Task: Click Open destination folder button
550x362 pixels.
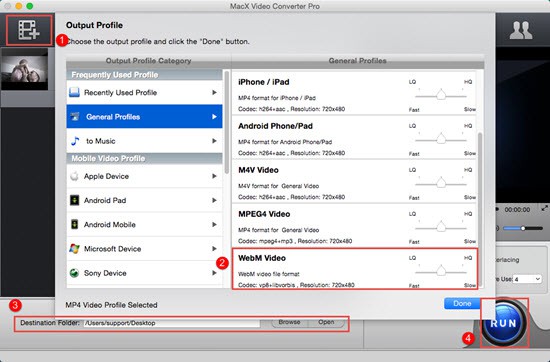Action: point(326,322)
